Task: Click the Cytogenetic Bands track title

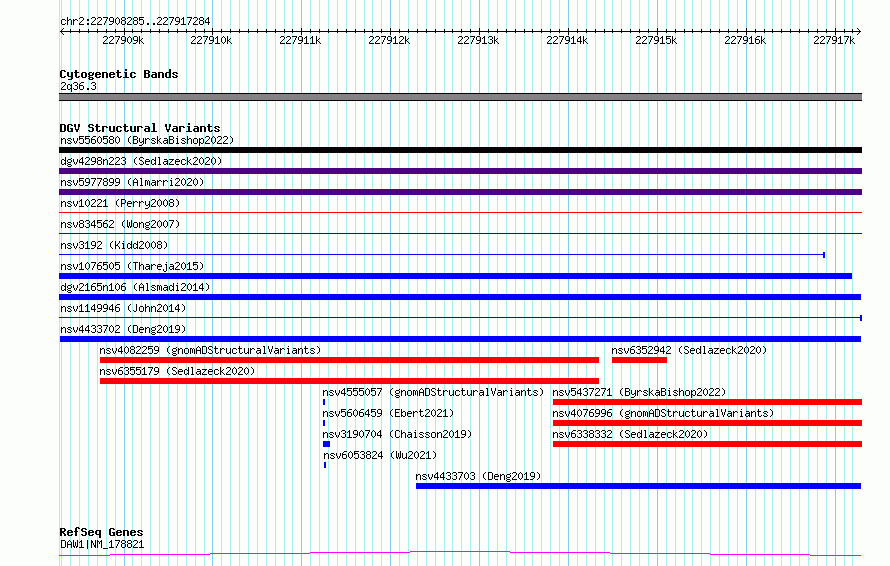Action: 119,74
